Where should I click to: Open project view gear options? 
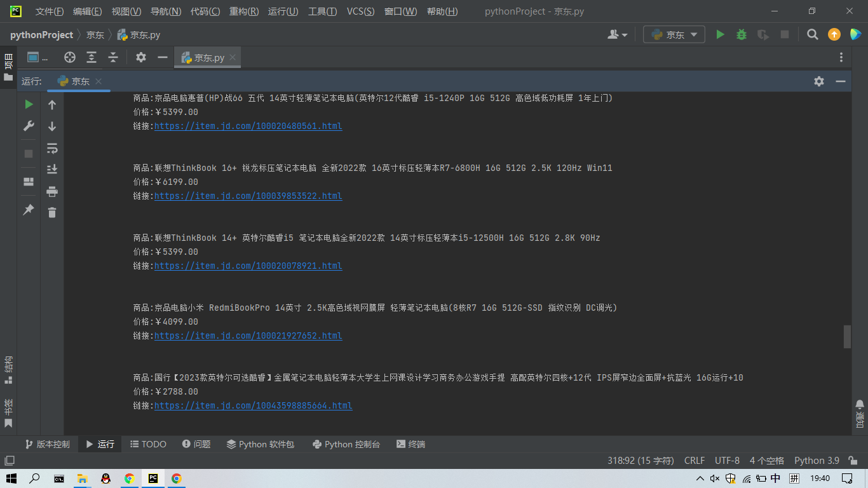coord(141,57)
